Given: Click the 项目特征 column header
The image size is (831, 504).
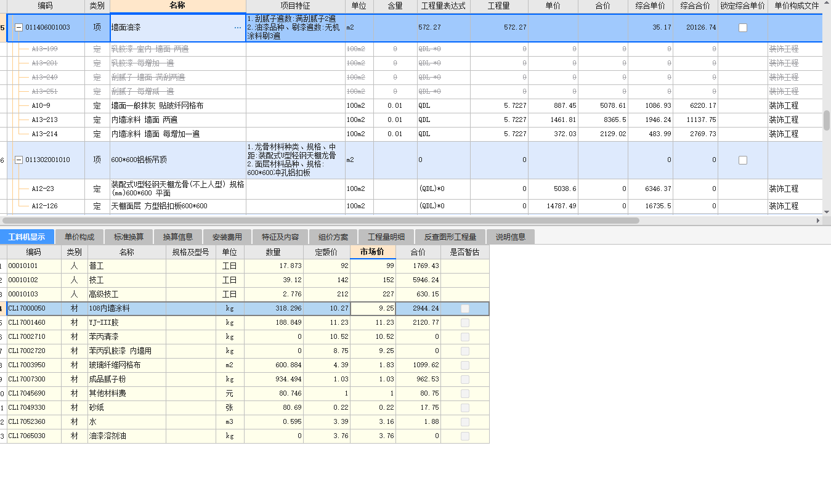Looking at the screenshot, I should [295, 6].
